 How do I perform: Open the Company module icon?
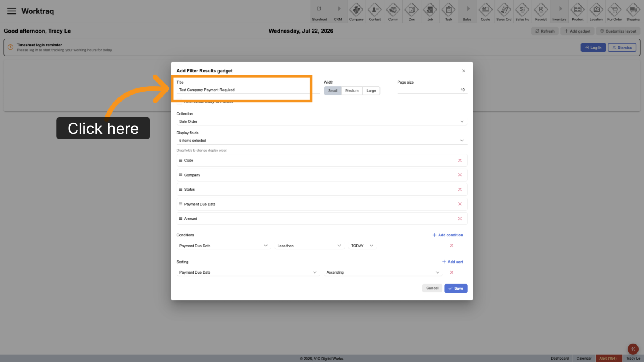pos(356,11)
